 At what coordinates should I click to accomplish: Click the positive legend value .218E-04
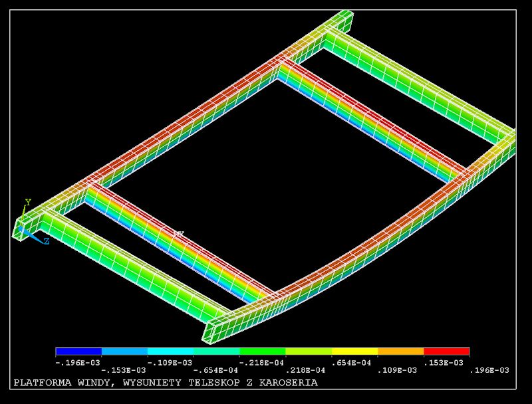pyautogui.click(x=305, y=370)
